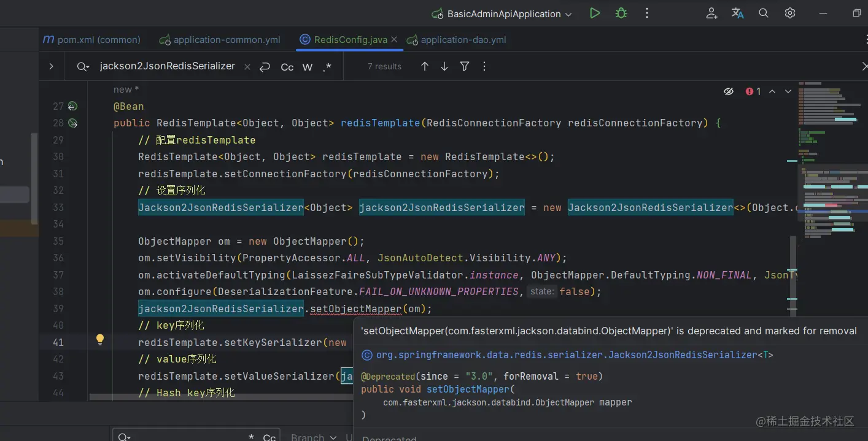This screenshot has width=868, height=441.
Task: Switch to application-dao.yml tab
Action: coord(456,40)
